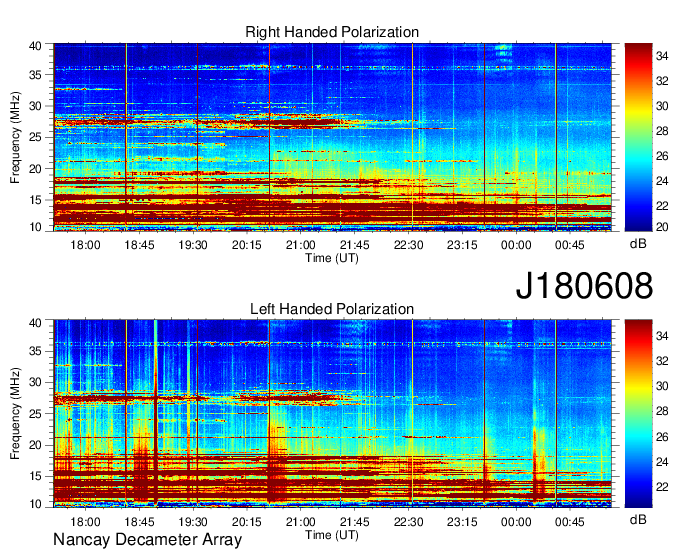Viewport: 680px width, 552px height.
Task: Click the J180608 date label
Action: pyautogui.click(x=584, y=285)
